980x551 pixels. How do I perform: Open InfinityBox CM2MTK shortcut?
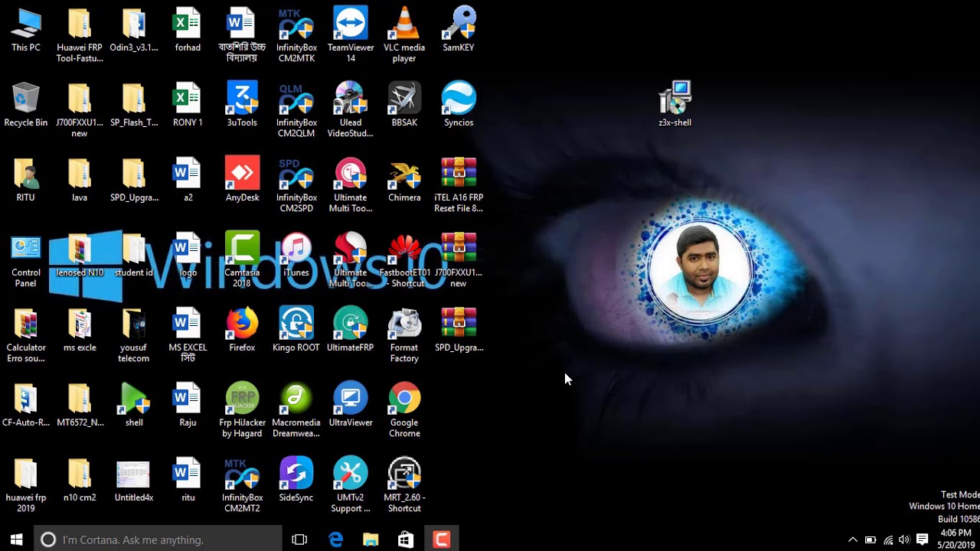(x=296, y=34)
